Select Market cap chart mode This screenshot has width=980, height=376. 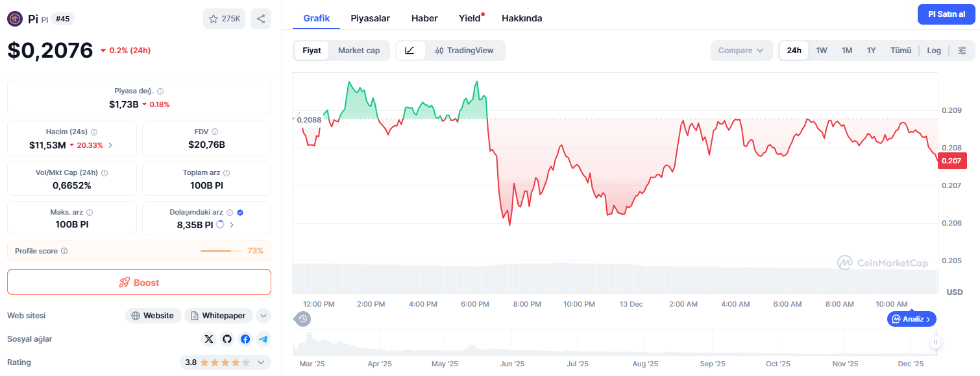tap(359, 51)
